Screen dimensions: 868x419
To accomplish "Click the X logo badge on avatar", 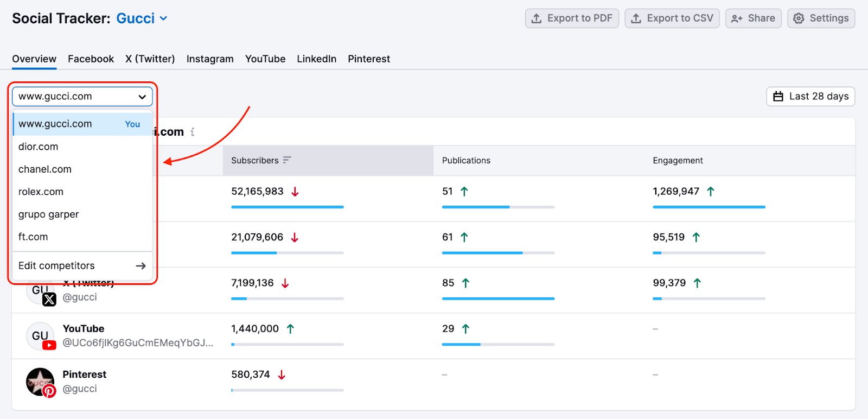I will point(49,299).
